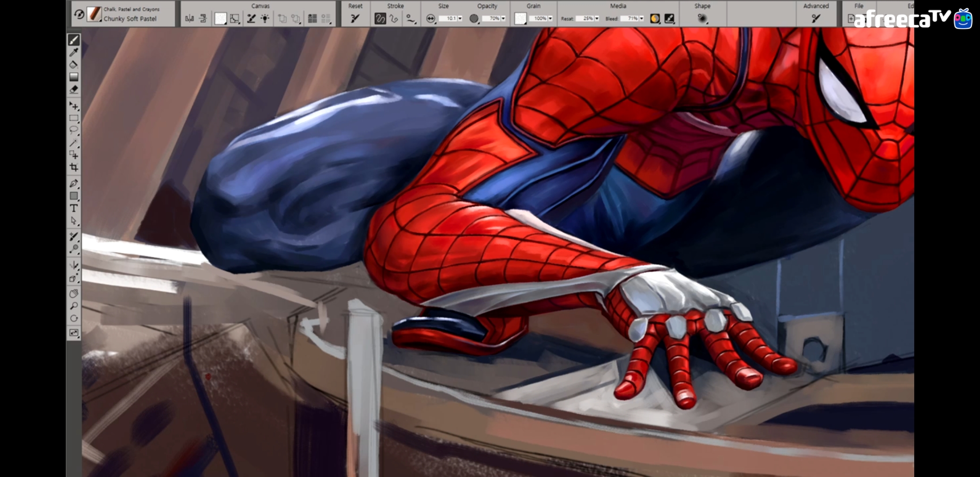Screen dimensions: 980x477
Task: Select the Magnifier tool
Action: point(74,306)
